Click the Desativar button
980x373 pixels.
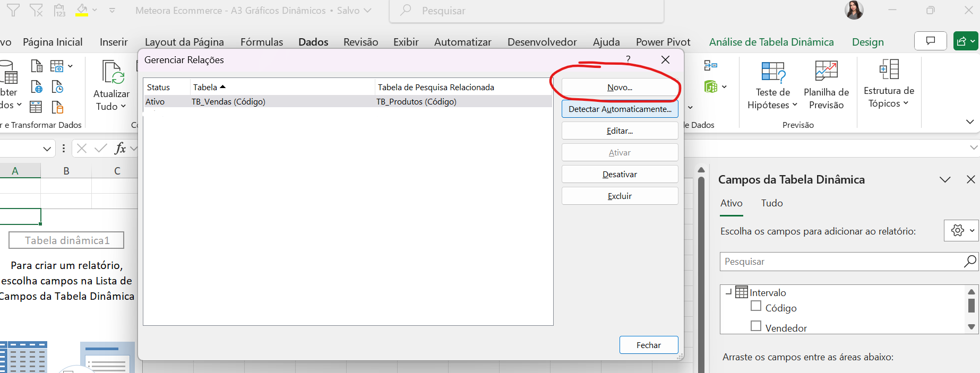(620, 174)
